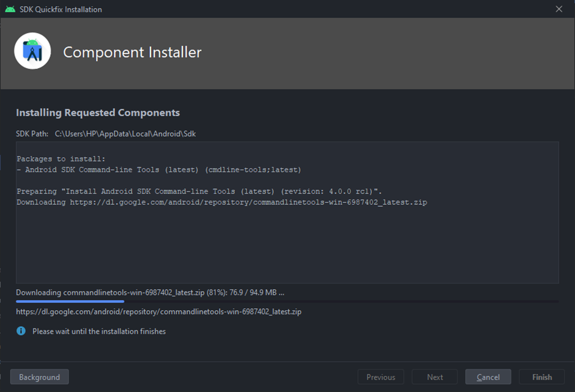Click the Downloading URL line in log output
The width and height of the screenshot is (575, 392).
pos(222,202)
